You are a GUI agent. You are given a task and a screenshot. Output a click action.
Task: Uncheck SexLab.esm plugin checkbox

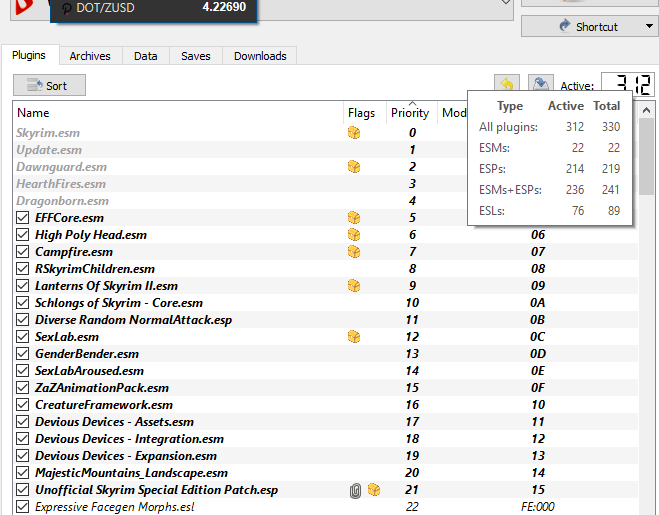pos(23,337)
